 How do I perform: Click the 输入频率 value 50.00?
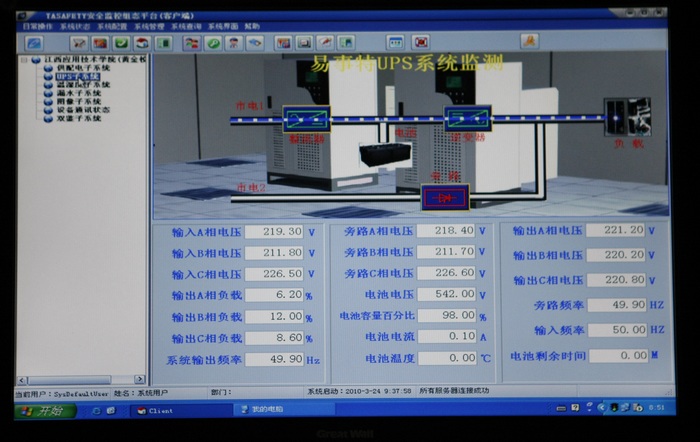(617, 330)
